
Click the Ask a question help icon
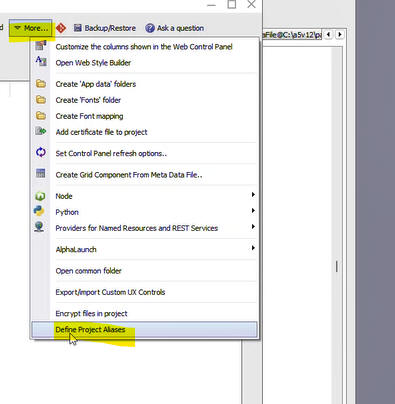click(x=150, y=28)
